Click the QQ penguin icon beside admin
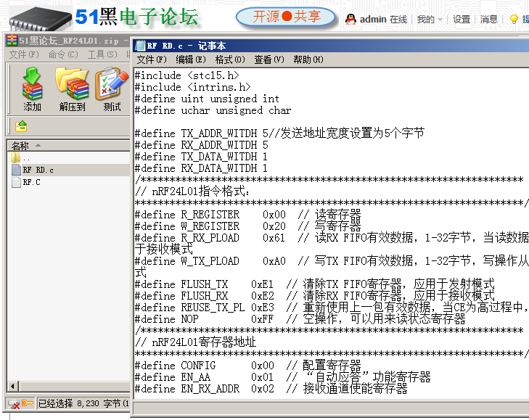 tap(350, 20)
